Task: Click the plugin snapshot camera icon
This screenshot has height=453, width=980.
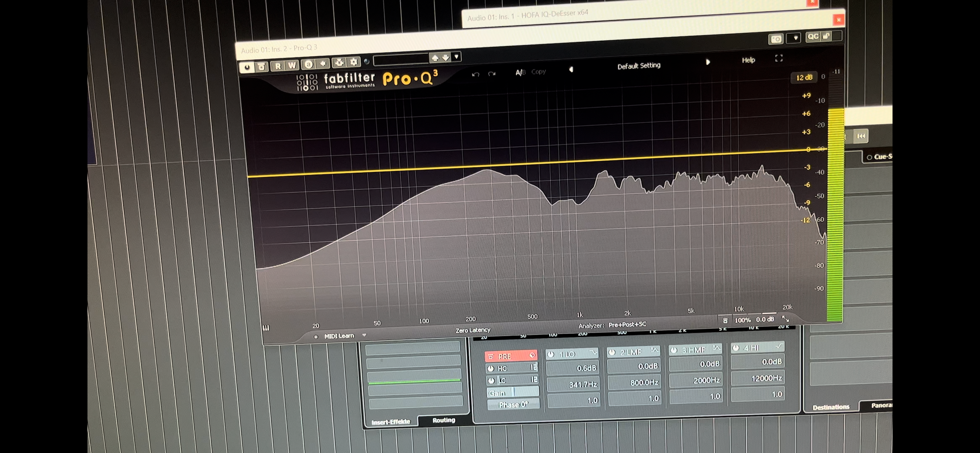Action: [x=776, y=39]
